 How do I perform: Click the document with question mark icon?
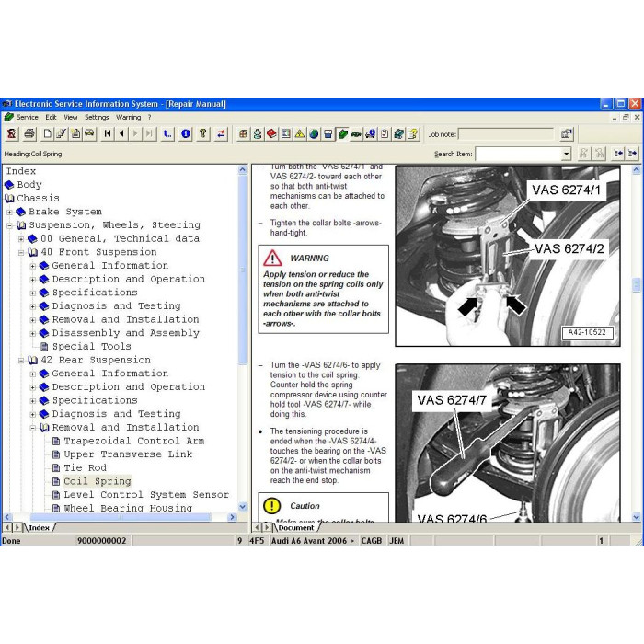(x=413, y=134)
